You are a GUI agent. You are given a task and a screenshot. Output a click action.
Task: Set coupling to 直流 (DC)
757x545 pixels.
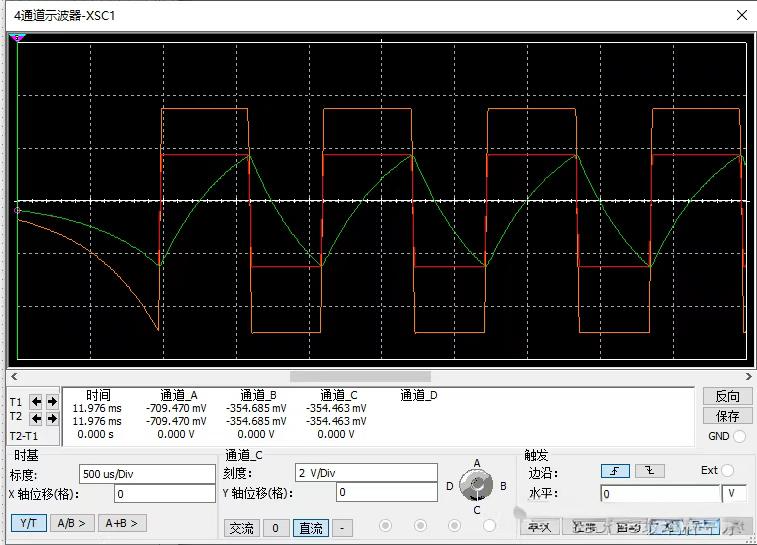311,528
